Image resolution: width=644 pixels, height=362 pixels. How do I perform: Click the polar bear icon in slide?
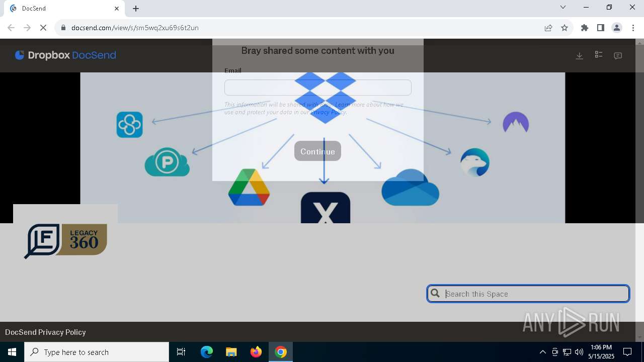[x=475, y=162]
